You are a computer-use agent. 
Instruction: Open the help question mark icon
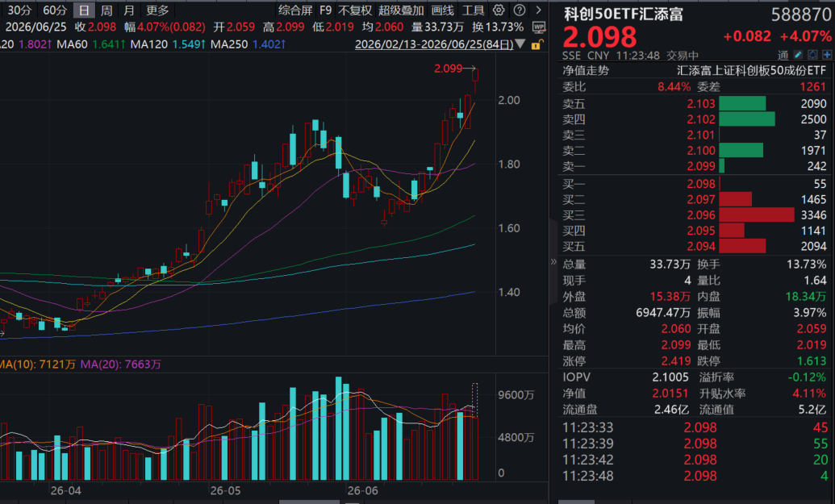pos(520,10)
